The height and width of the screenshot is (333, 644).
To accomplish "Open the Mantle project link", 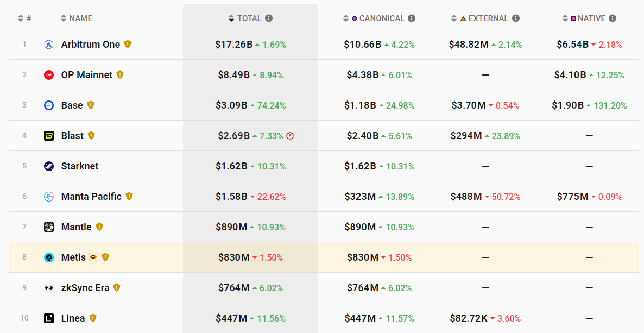I will tap(77, 227).
